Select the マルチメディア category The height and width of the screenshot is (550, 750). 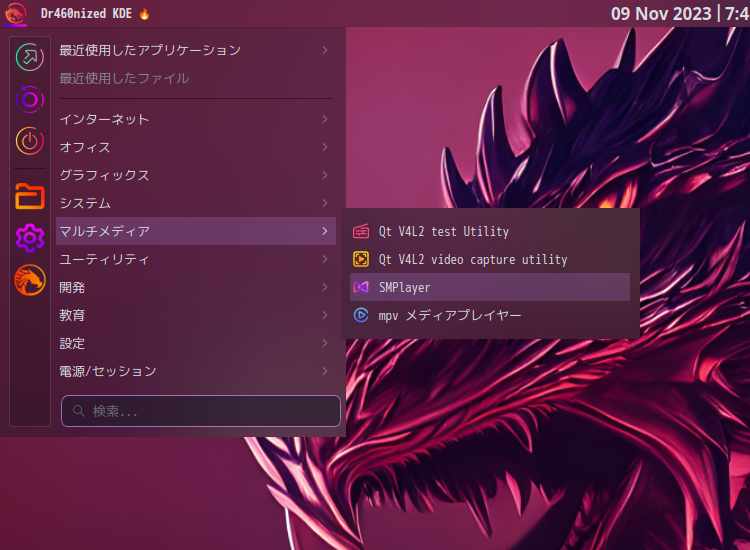coord(196,231)
